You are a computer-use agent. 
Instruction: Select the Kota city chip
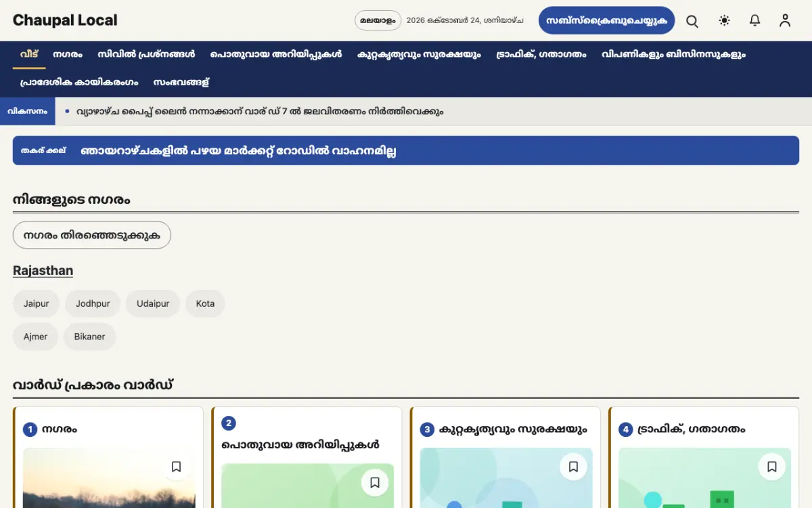(x=205, y=303)
